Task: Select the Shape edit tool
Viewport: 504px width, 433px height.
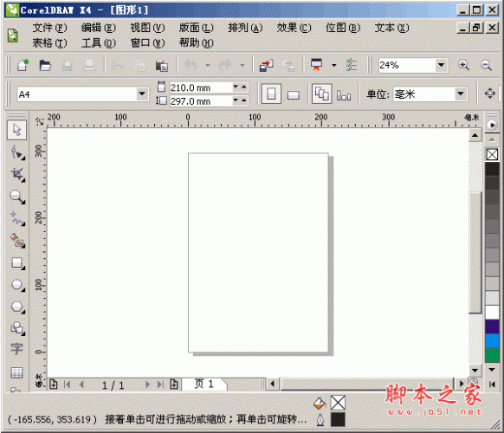Action: pyautogui.click(x=17, y=152)
